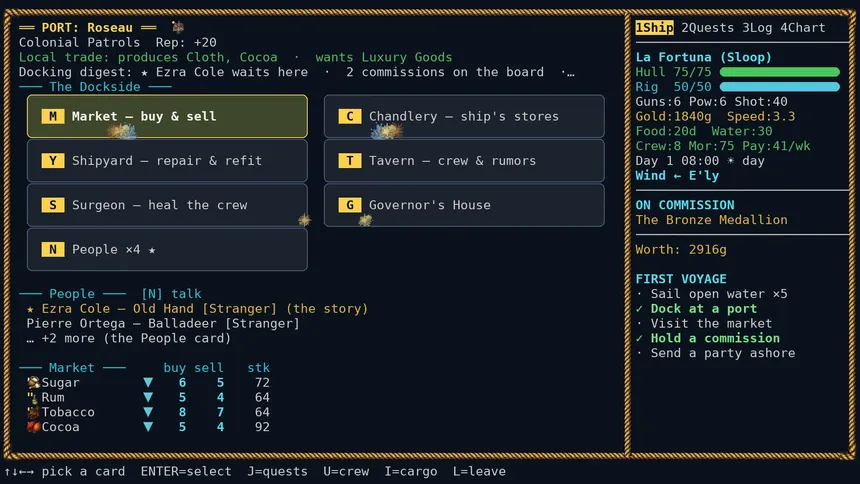
Task: Click the 'Colonial Patrols Rep: +20' line
Action: point(117,42)
